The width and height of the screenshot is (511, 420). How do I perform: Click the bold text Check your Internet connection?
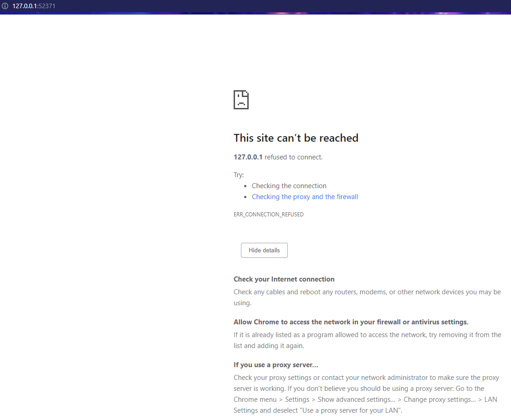284,279
